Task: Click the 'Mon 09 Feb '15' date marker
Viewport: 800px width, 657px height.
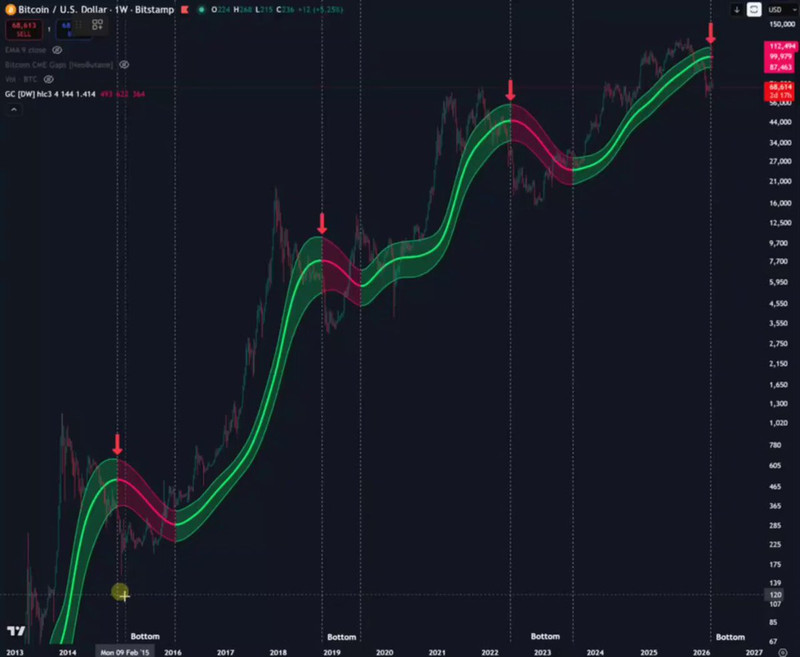Action: 124,650
